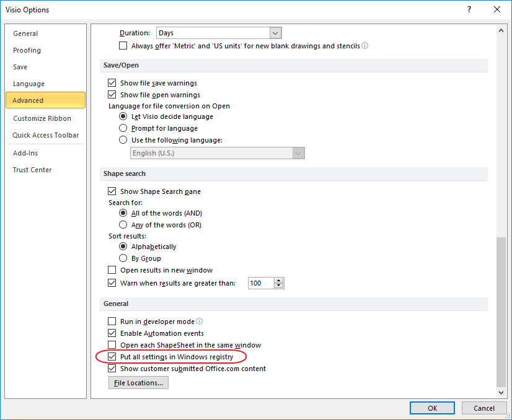Select the Advanced category
The height and width of the screenshot is (420, 512).
[45, 100]
